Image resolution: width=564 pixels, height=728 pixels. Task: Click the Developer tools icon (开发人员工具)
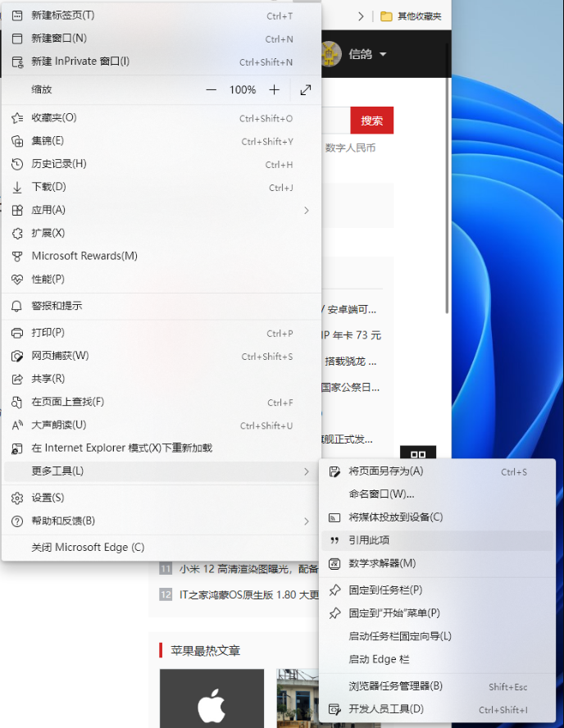point(334,709)
